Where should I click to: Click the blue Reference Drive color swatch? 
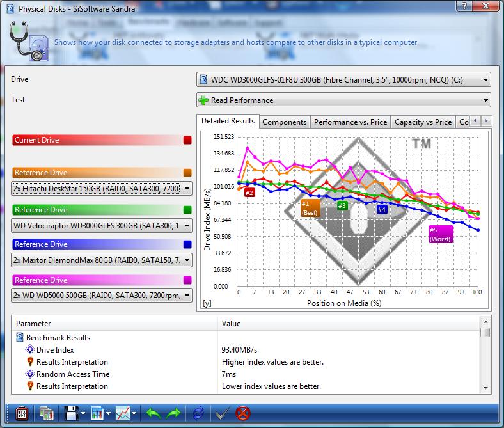coord(187,244)
